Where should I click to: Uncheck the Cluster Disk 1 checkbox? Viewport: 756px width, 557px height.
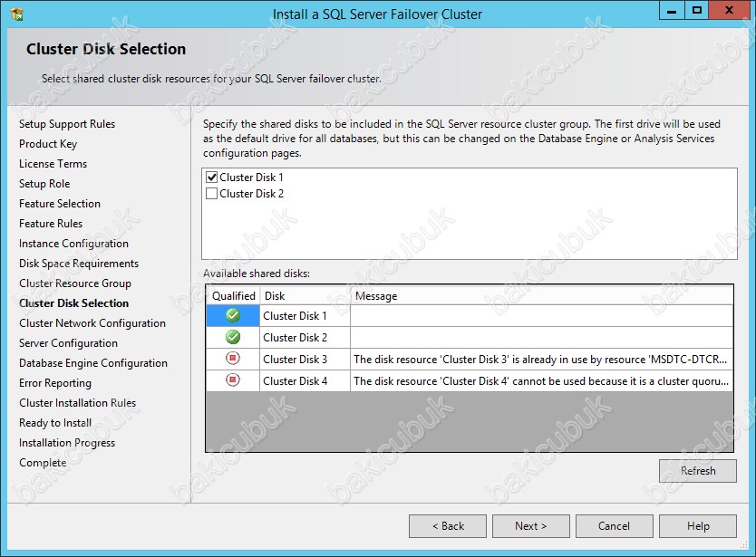click(x=211, y=177)
